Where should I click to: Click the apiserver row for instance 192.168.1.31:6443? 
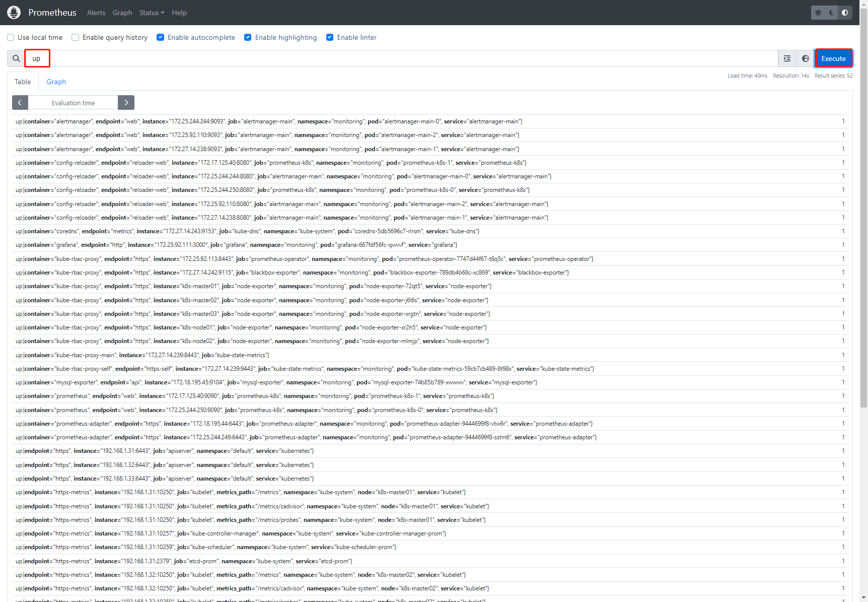pyautogui.click(x=430, y=451)
